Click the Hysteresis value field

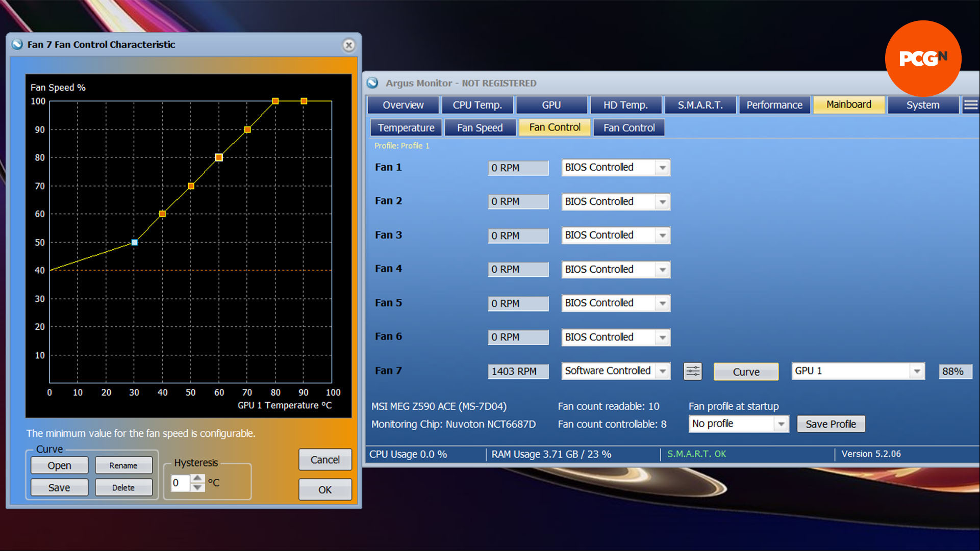tap(181, 483)
